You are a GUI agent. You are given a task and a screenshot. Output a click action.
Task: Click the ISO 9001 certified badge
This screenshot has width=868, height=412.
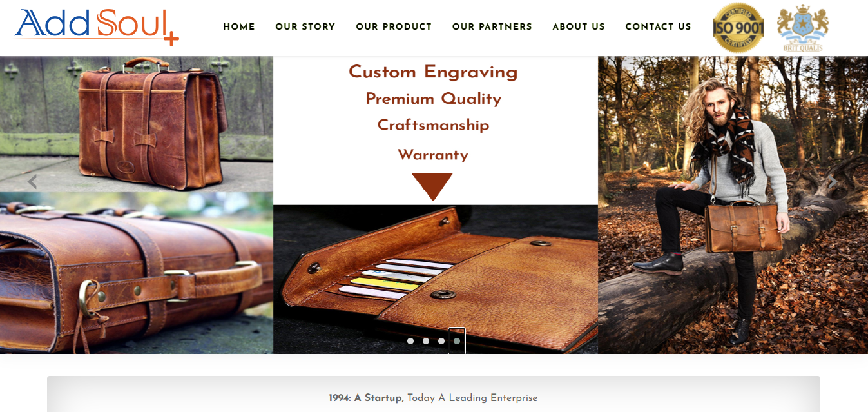pos(738,27)
